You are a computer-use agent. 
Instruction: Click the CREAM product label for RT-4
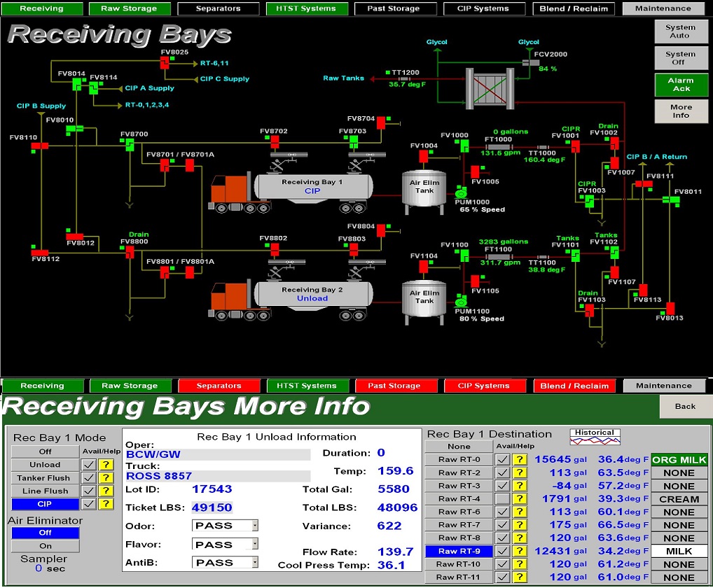[x=679, y=499]
